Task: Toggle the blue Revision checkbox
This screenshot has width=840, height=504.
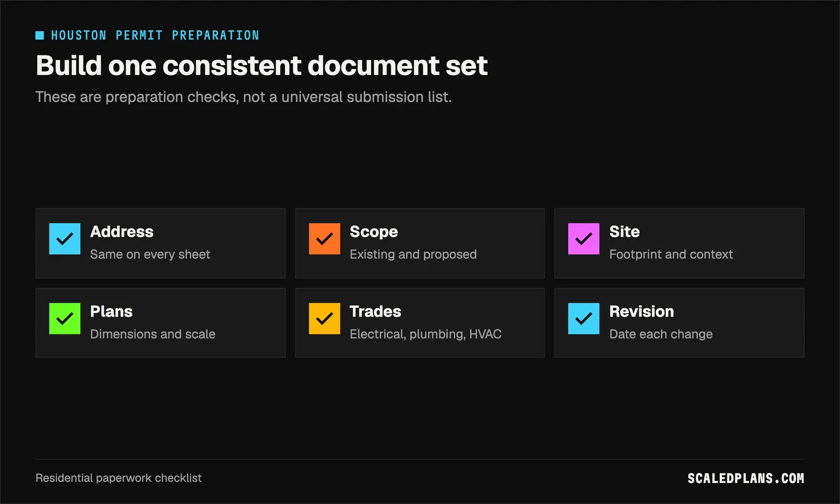Action: tap(584, 319)
